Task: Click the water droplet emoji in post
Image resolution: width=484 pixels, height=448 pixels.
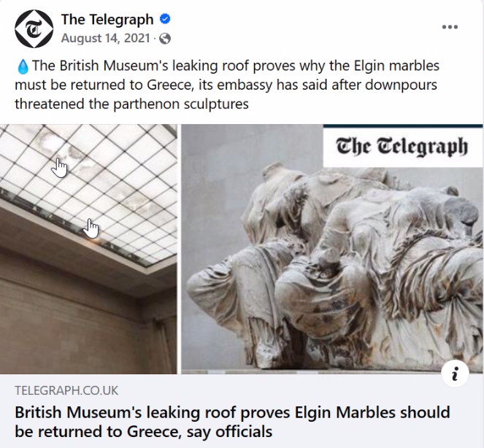Action: coord(23,66)
